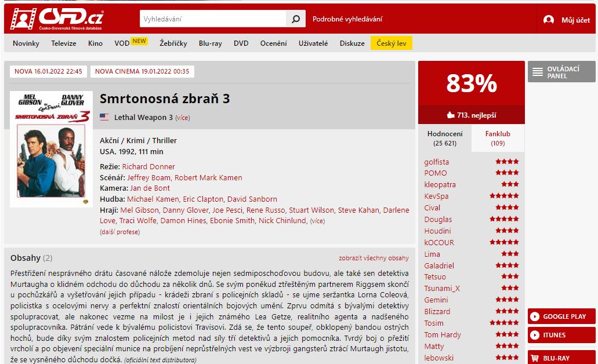598x364 pixels.
Task: Click the ČSFD.cz logo
Action: tap(57, 19)
